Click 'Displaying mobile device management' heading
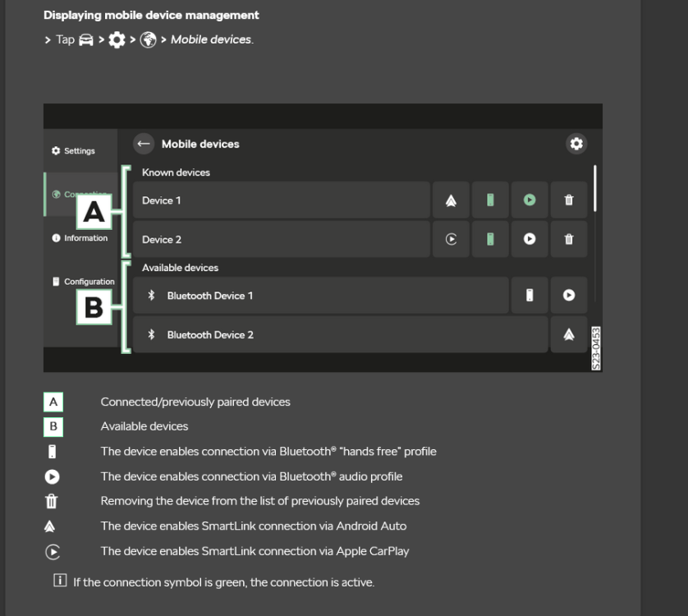The width and height of the screenshot is (688, 616). tap(151, 15)
